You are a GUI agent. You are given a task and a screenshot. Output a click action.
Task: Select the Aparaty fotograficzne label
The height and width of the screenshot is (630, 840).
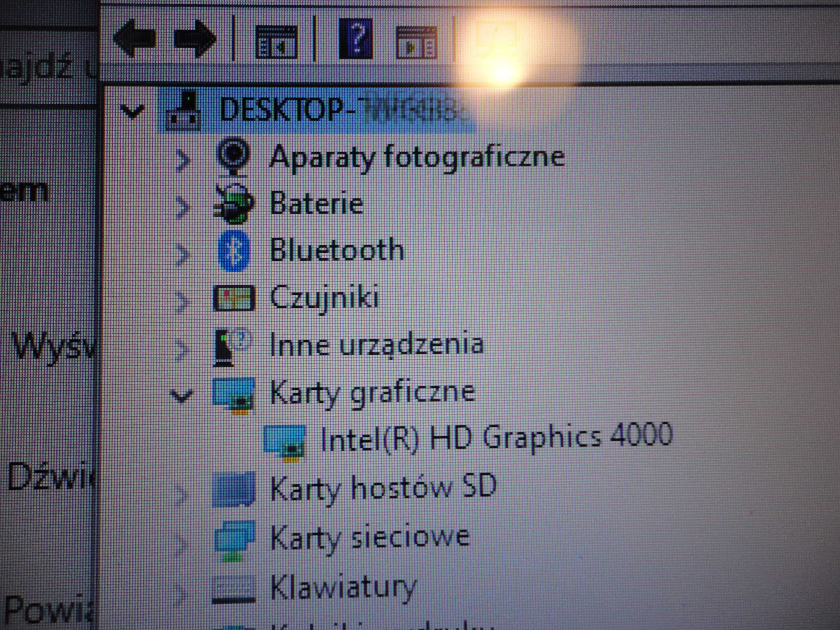[x=417, y=158]
